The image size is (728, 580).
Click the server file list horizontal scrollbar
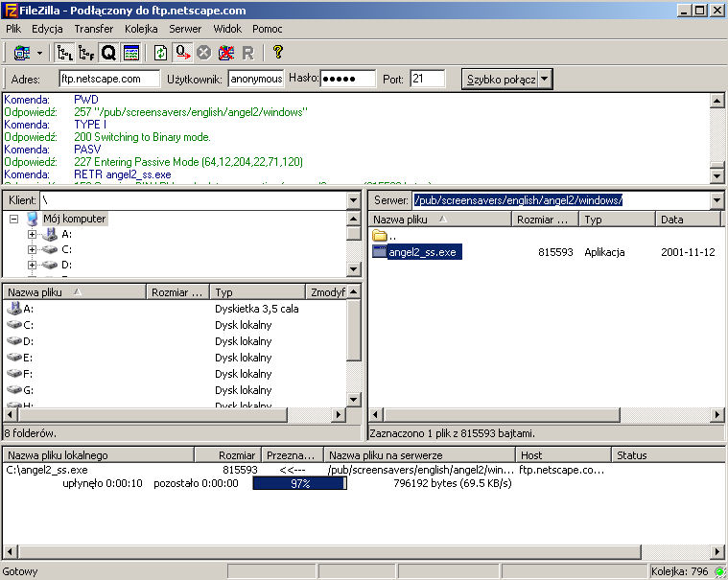(503, 415)
